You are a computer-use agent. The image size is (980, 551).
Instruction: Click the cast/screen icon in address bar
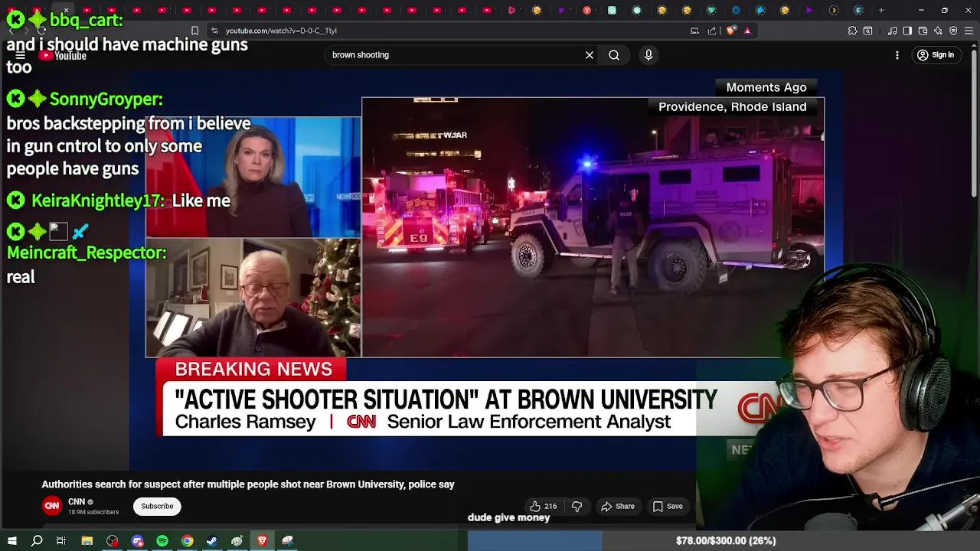(x=694, y=31)
